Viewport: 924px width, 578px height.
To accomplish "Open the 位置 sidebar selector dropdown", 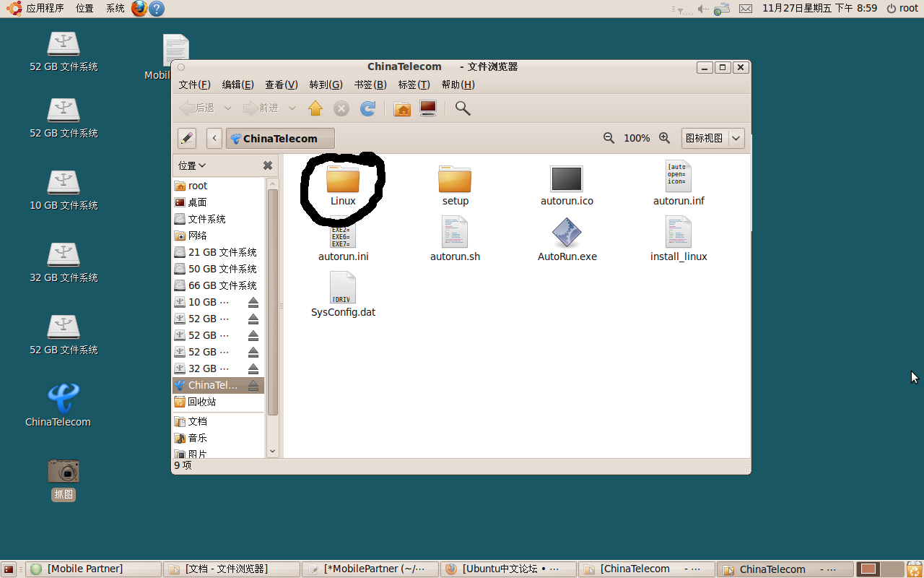I will click(192, 165).
